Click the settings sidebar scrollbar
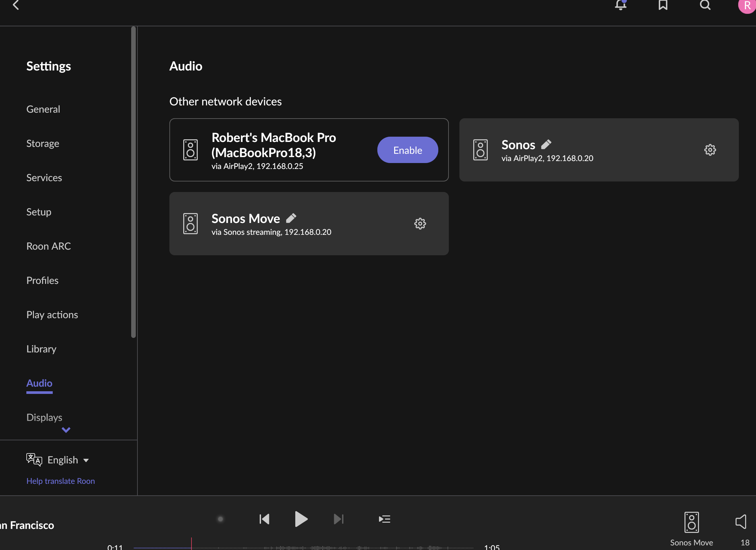This screenshot has width=756, height=550. (x=133, y=182)
